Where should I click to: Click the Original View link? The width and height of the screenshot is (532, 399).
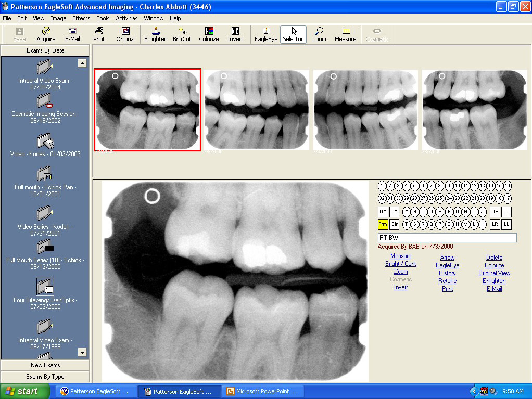pyautogui.click(x=494, y=273)
